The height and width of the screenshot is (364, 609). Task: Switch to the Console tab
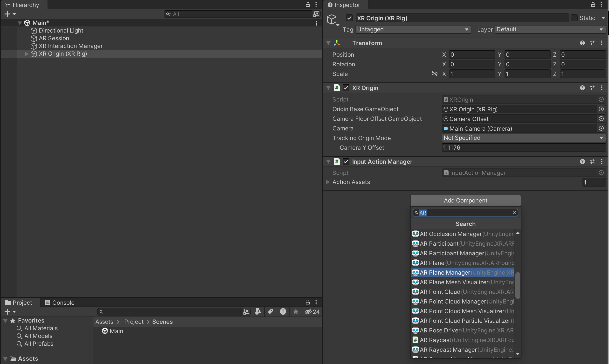click(60, 303)
